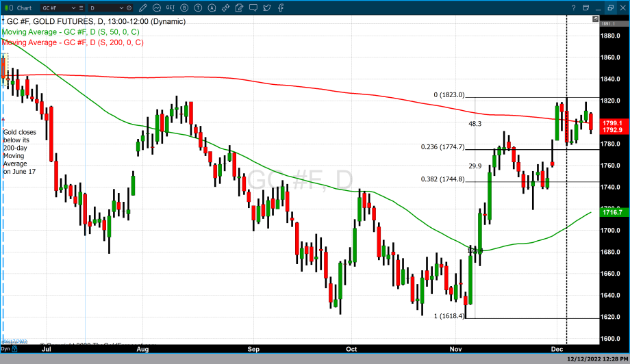
Task: Share chart via Twitter icon
Action: (x=266, y=8)
